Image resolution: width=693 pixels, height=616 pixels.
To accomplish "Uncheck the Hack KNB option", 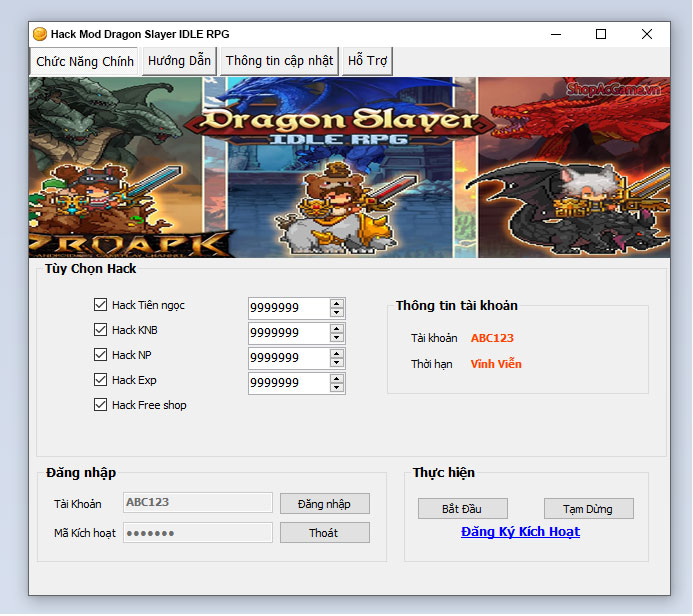I will tap(100, 330).
